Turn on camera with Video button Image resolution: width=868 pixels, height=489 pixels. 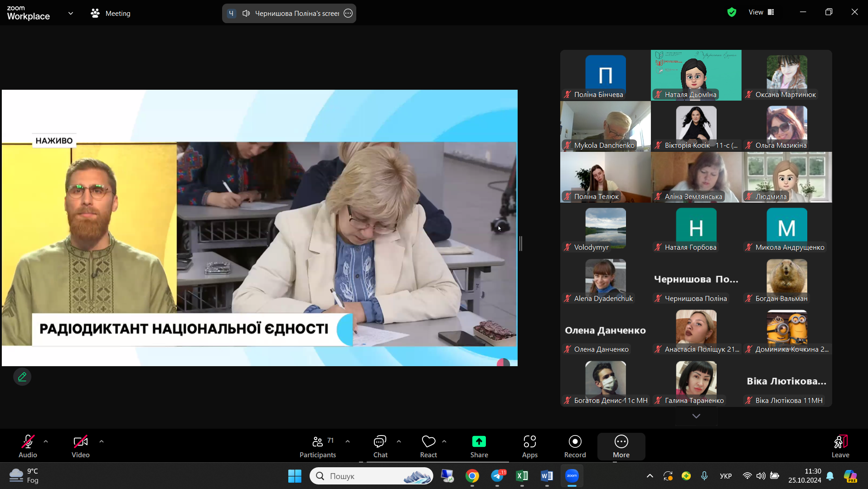tap(81, 446)
